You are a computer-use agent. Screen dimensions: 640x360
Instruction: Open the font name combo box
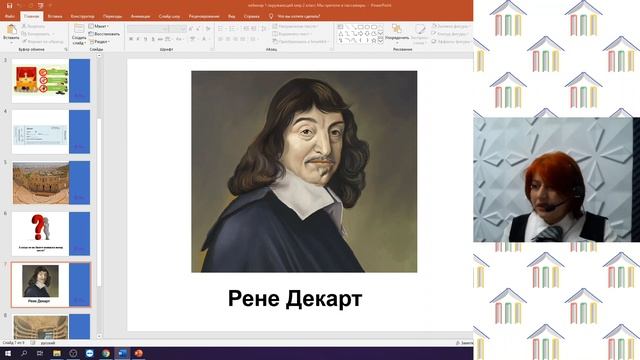(x=148, y=29)
